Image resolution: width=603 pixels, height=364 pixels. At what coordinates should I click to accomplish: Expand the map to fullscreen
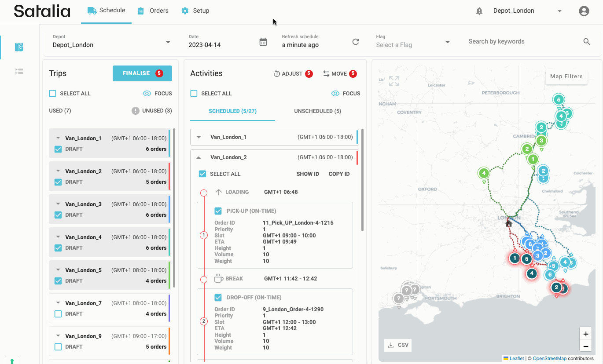point(394,81)
